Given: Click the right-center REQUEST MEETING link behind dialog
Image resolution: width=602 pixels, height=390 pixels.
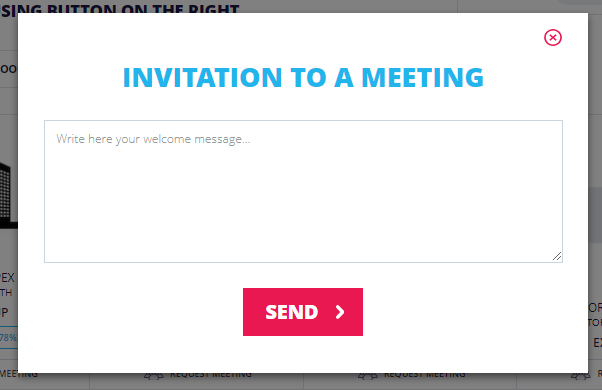Looking at the screenshot, I should click(x=425, y=375).
